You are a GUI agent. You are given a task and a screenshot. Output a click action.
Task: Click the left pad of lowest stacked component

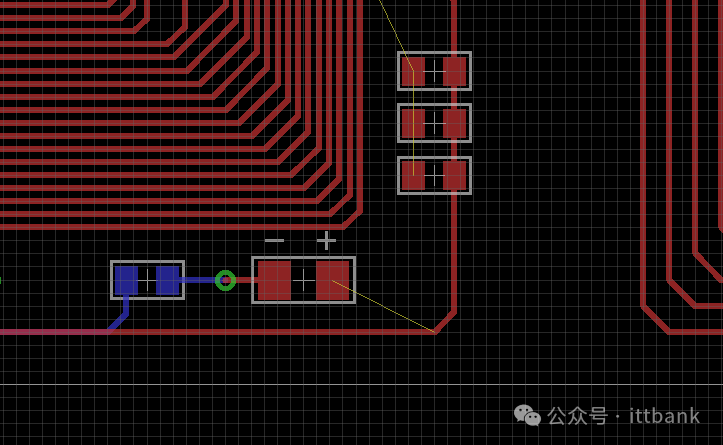click(x=413, y=175)
